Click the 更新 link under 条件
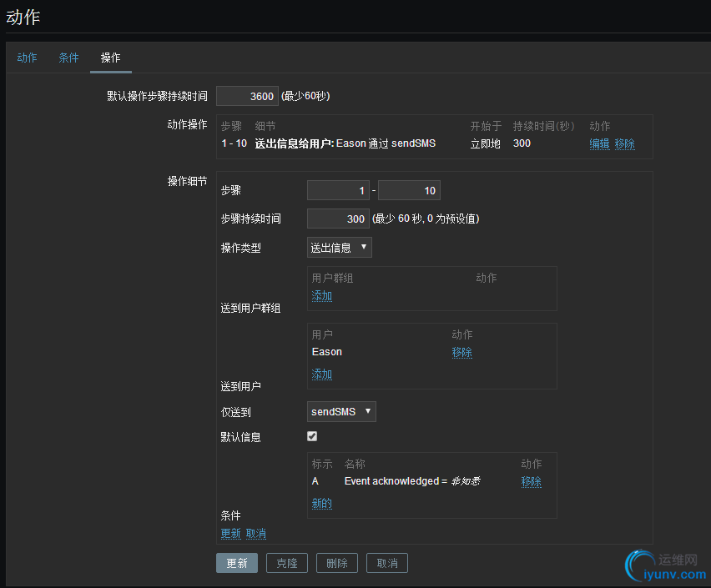The image size is (711, 588). pyautogui.click(x=230, y=533)
